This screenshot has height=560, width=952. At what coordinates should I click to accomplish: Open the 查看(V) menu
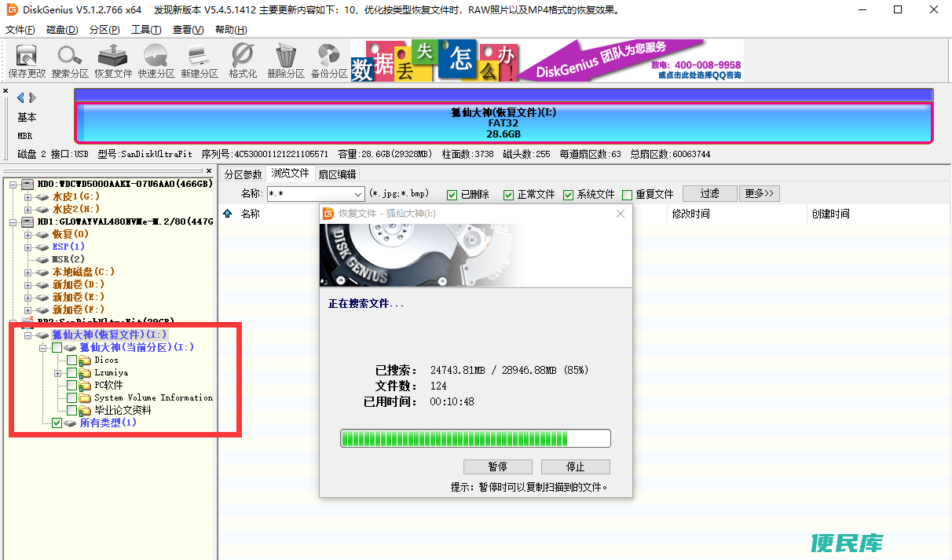(x=189, y=30)
